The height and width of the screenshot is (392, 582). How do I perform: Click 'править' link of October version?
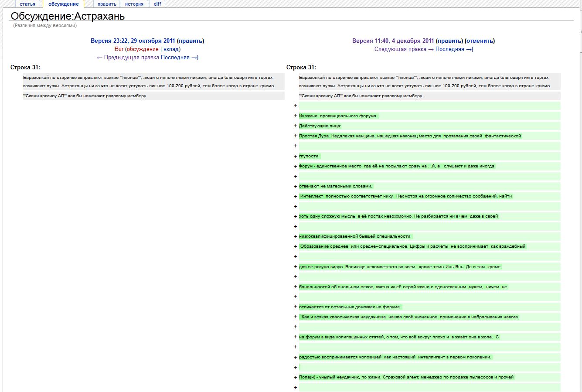tap(191, 41)
